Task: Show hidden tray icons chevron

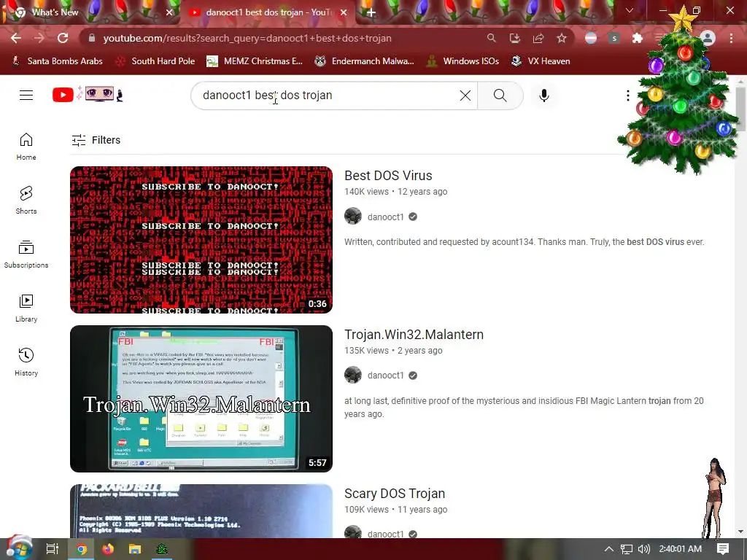Action: point(608,549)
